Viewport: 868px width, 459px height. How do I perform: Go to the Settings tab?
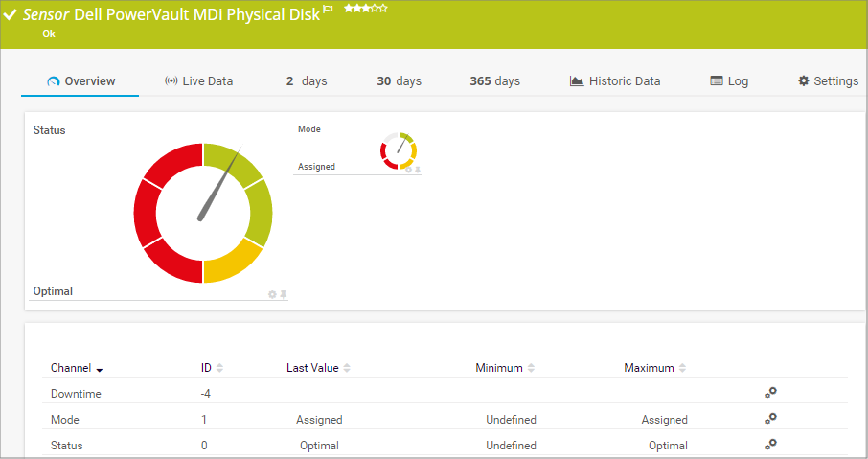(828, 81)
